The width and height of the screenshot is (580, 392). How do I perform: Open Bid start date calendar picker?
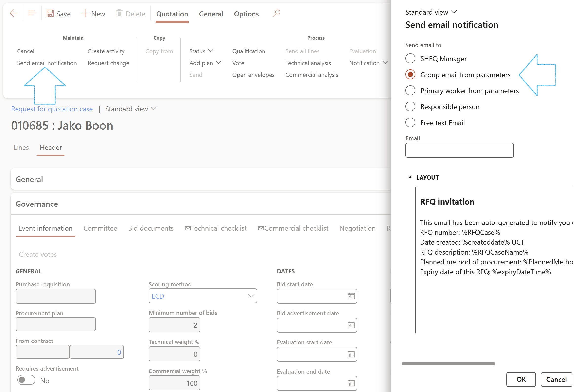click(351, 296)
